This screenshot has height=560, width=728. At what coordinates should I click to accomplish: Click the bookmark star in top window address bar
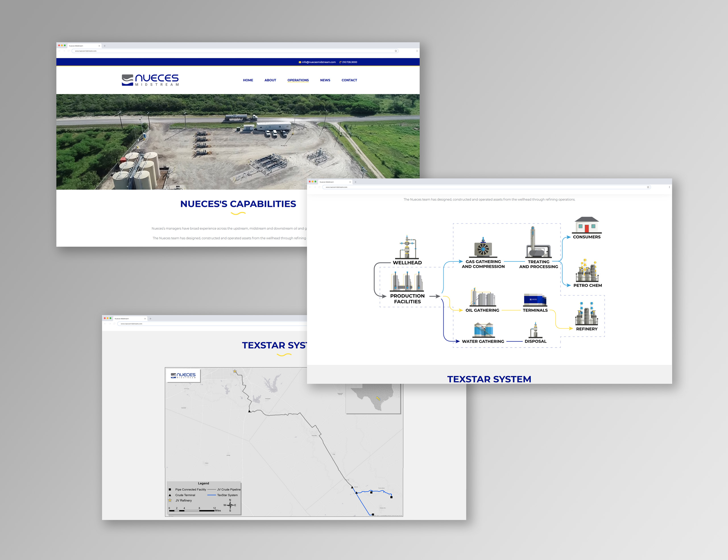coord(396,51)
